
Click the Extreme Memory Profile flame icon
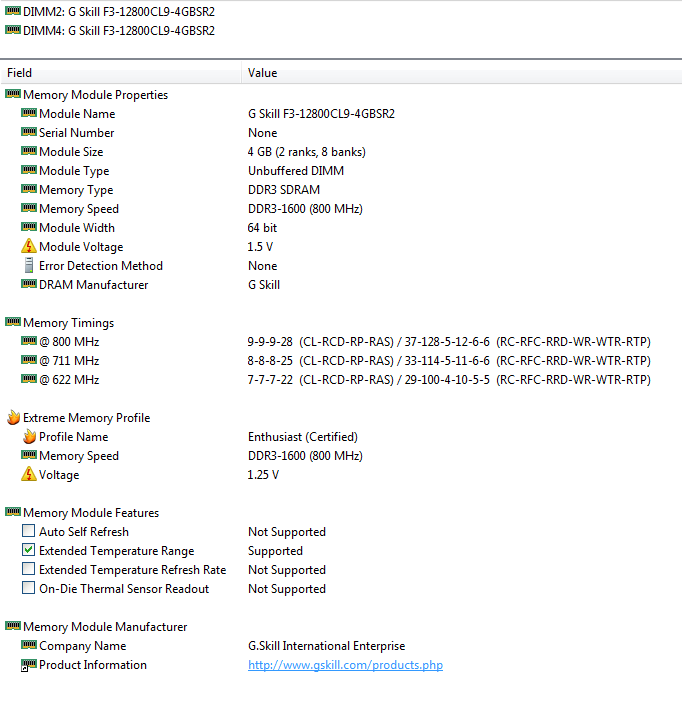click(x=13, y=417)
